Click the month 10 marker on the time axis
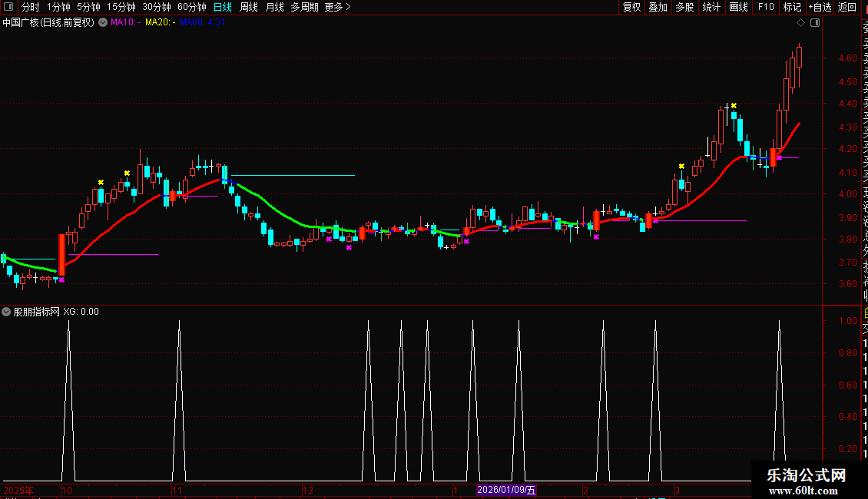Viewport: 868px width, 499px height. (66, 491)
